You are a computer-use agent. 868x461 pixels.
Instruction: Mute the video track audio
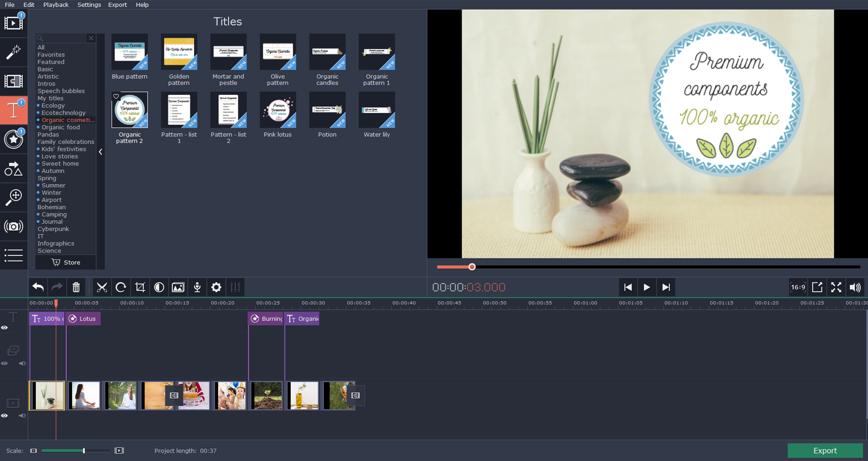point(22,416)
